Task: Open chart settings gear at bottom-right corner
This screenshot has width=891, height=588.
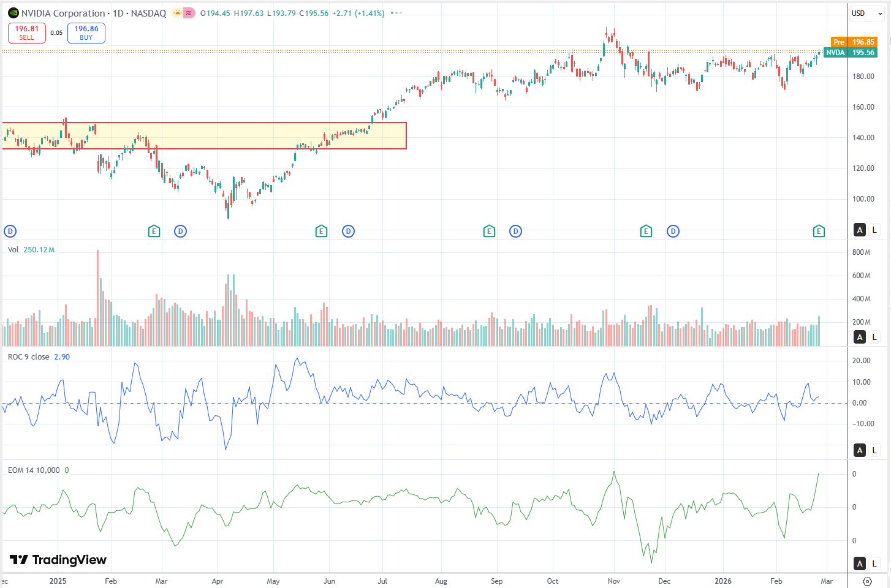Action: [x=867, y=581]
